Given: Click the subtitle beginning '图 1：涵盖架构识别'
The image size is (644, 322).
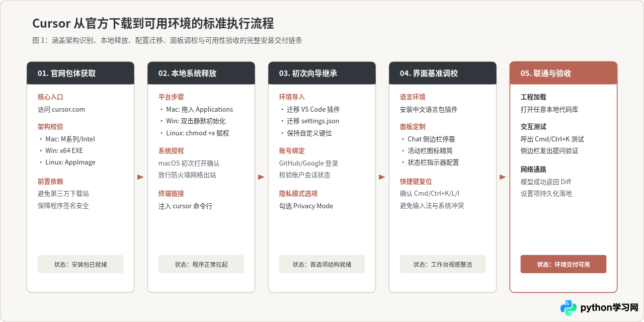Looking at the screenshot, I should click(167, 41).
